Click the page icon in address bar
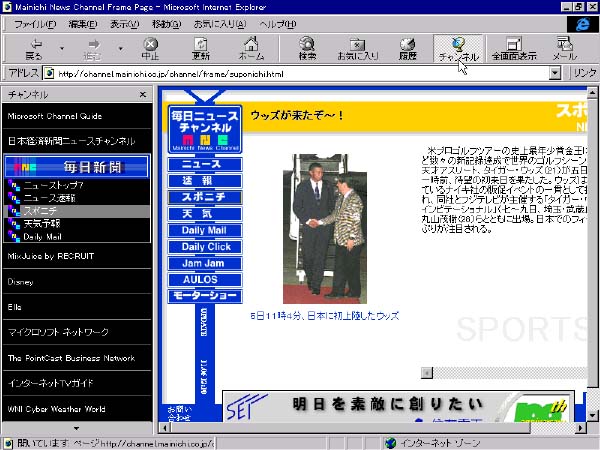Viewport: 600px width, 450px height. pos(49,73)
